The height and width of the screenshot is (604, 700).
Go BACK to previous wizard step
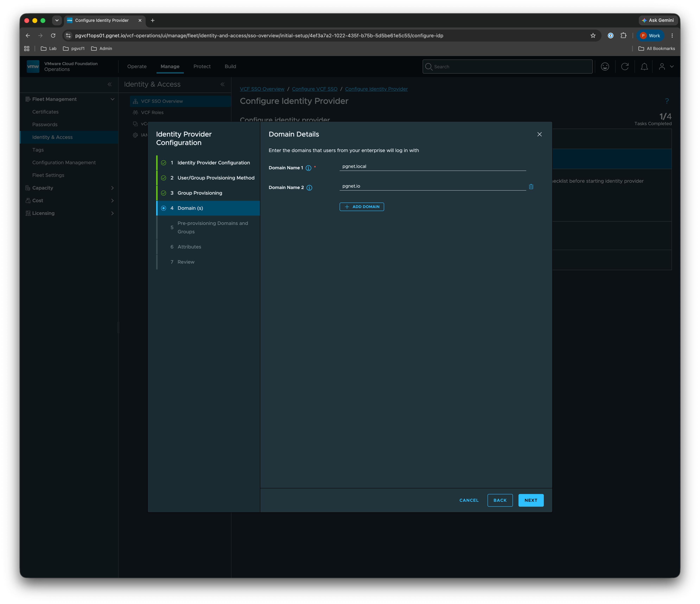500,500
